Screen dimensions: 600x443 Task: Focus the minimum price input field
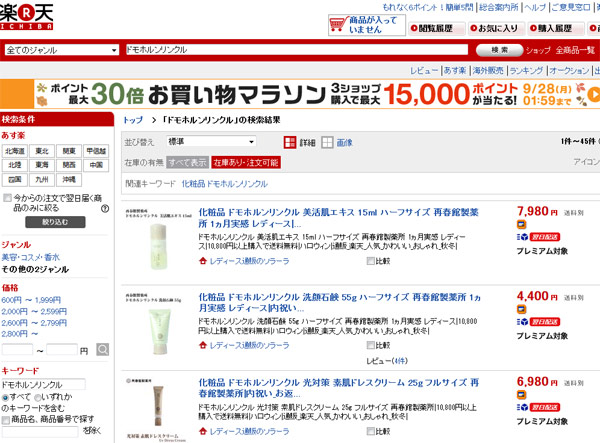(18, 350)
